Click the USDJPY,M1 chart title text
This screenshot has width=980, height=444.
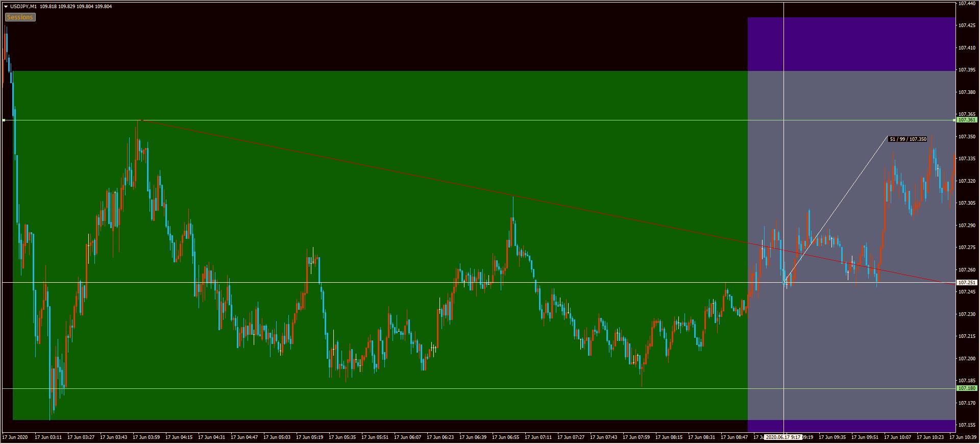point(23,7)
